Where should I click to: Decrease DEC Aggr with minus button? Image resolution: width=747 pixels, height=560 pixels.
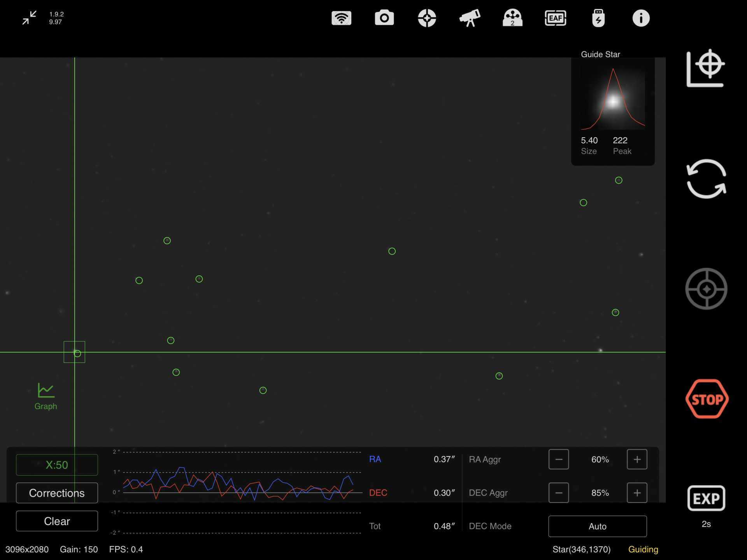[559, 493]
